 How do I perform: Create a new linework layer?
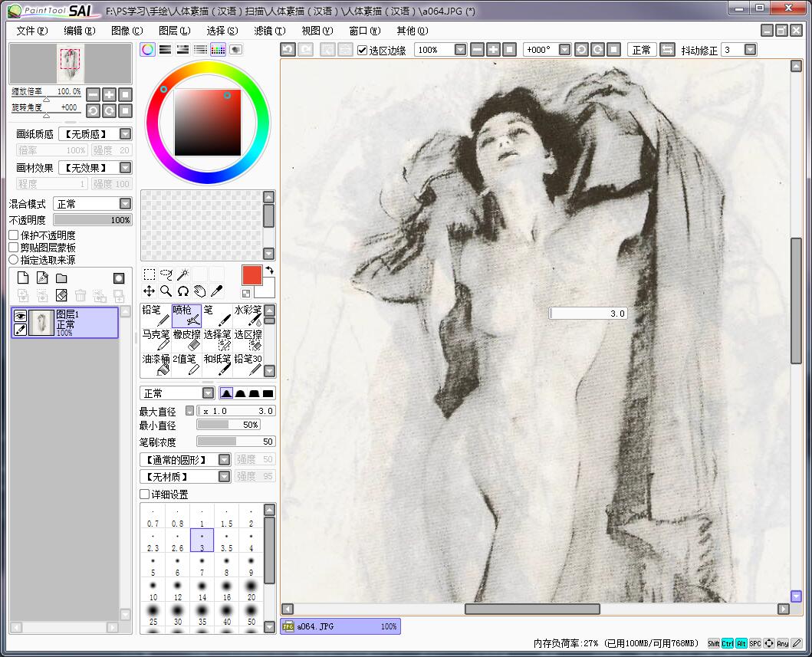pos(42,278)
